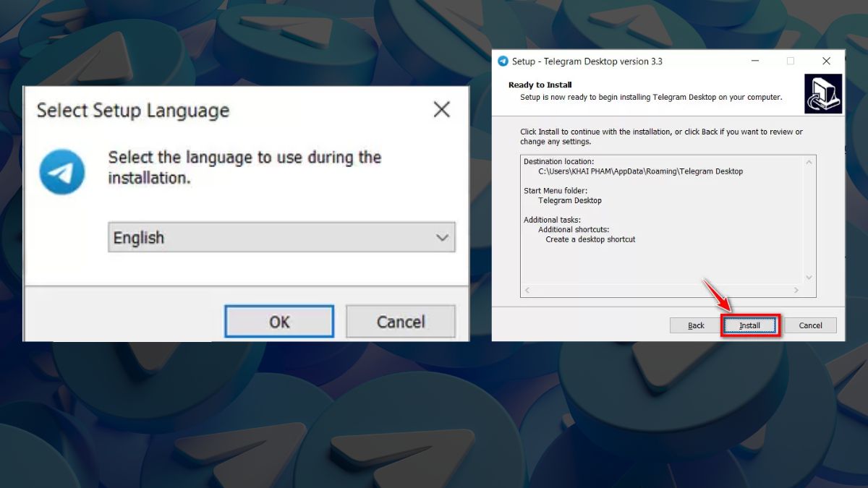Image resolution: width=868 pixels, height=488 pixels.
Task: Click the 'Destination location:' label
Action: click(559, 161)
